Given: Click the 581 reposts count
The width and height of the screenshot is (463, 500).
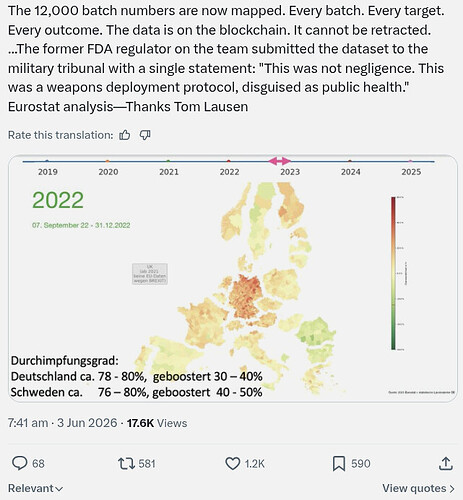Looking at the screenshot, I should (147, 464).
